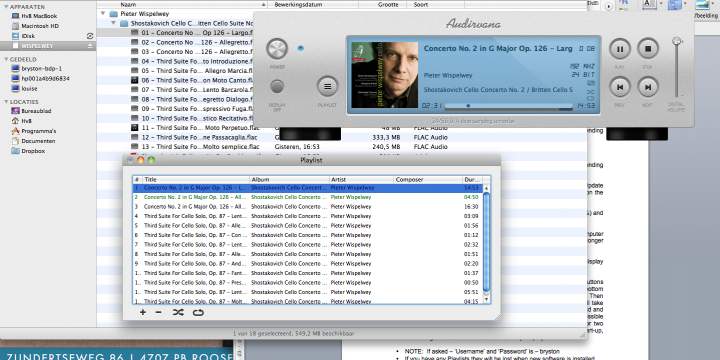Sort Finder list by Naam column

[x=183, y=4]
